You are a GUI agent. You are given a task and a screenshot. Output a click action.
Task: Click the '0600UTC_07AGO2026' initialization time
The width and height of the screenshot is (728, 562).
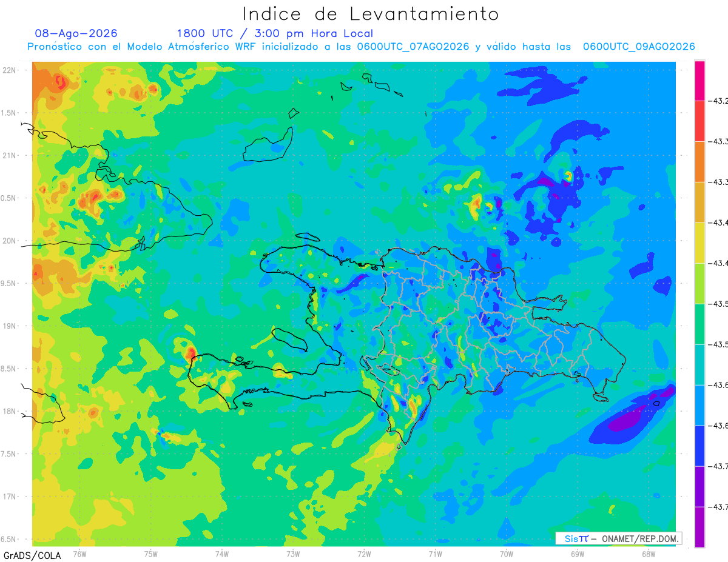pos(413,47)
